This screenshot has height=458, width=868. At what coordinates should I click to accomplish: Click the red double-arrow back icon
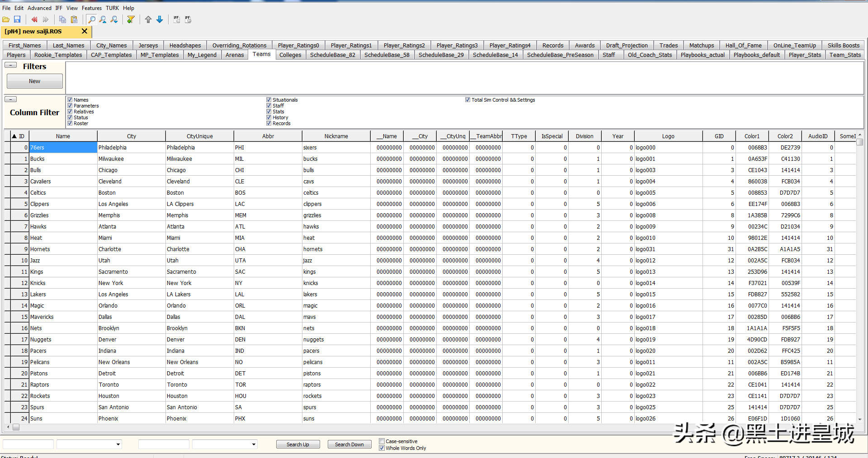click(34, 19)
